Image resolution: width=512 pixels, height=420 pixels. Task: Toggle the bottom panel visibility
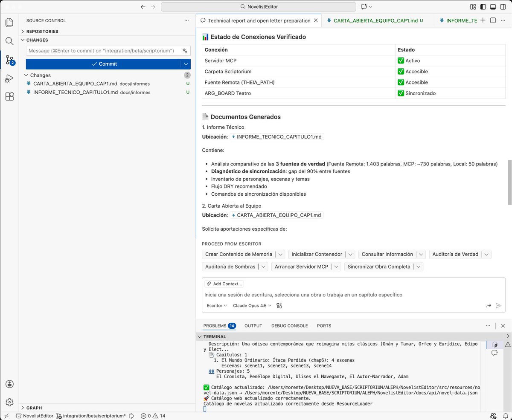pos(493,7)
